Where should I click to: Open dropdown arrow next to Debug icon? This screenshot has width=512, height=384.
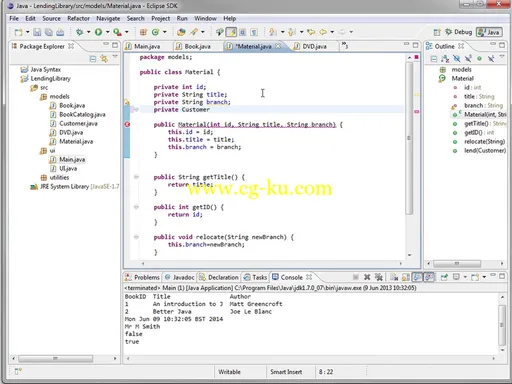[x=88, y=32]
